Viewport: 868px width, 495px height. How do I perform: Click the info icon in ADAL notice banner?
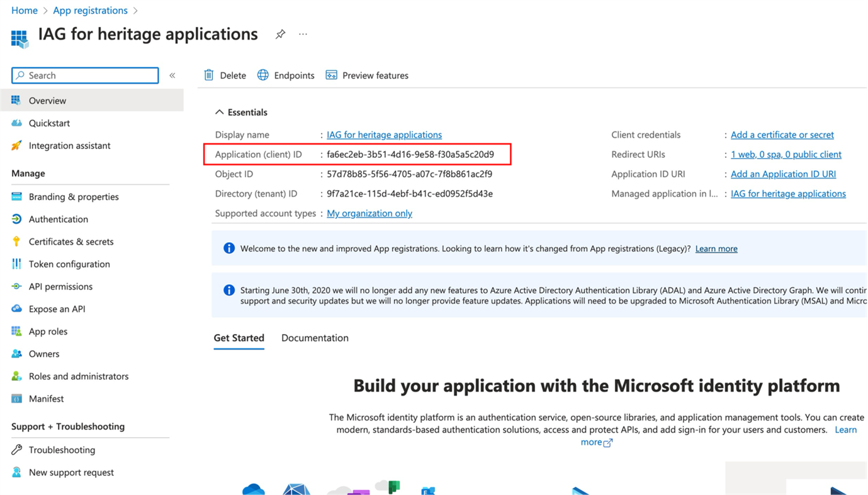click(x=229, y=291)
